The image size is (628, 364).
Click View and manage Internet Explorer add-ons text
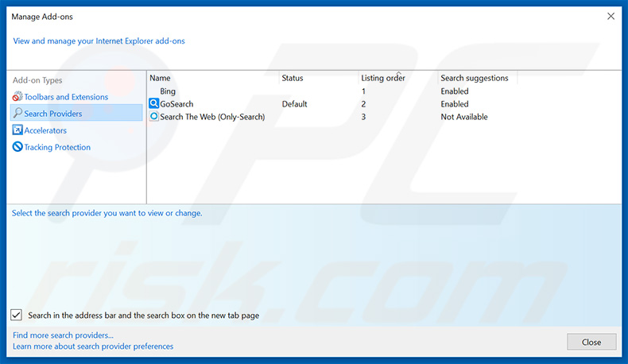click(x=99, y=41)
